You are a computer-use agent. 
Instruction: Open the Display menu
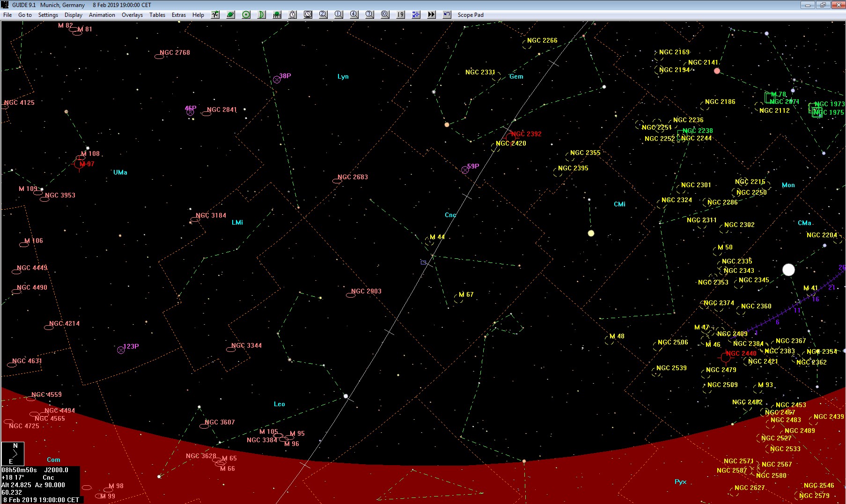click(x=74, y=15)
